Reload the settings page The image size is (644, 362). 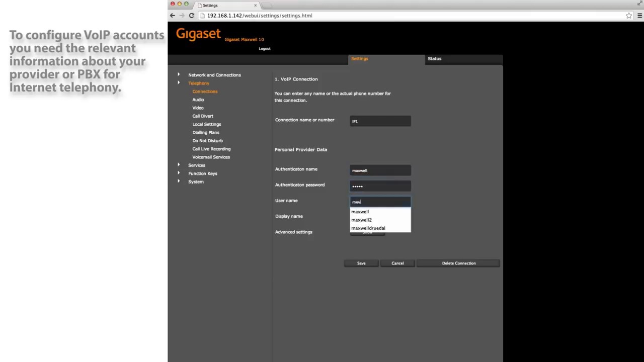192,16
